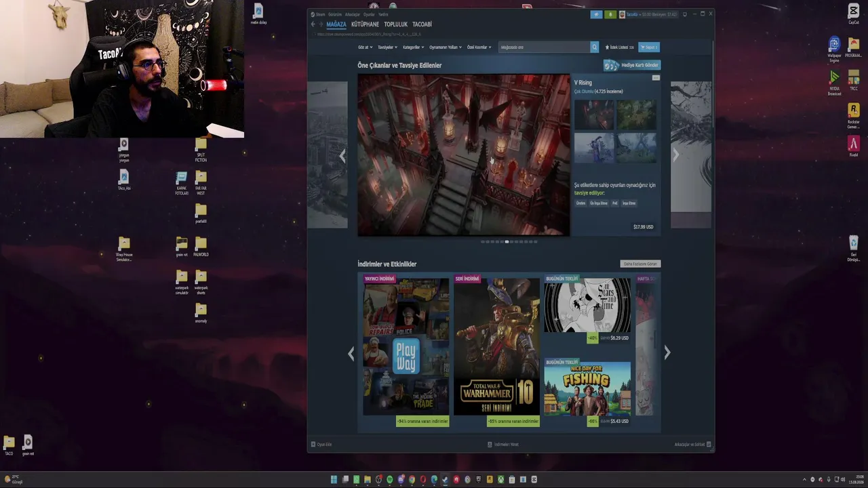
Task: Launch Google Chrome from the taskbar
Action: [412, 480]
